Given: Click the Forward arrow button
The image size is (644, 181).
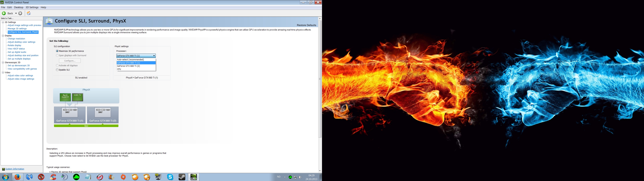Looking at the screenshot, I should pyautogui.click(x=20, y=13).
